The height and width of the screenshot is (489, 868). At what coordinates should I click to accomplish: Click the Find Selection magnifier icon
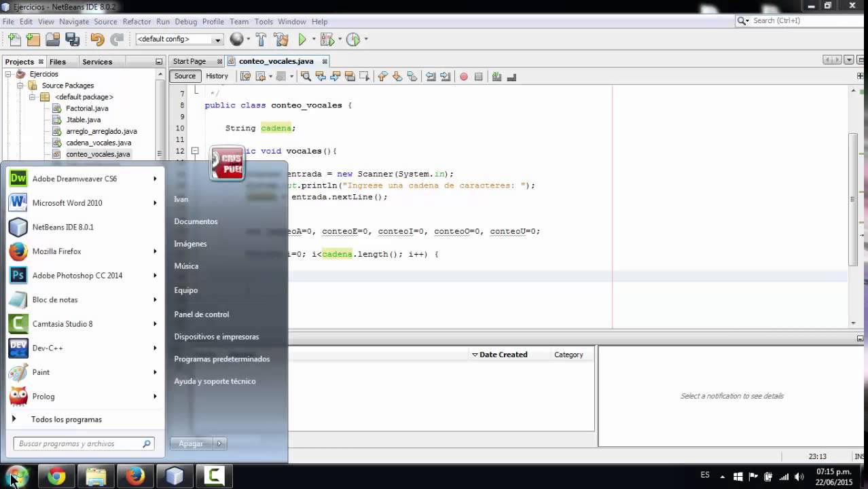click(x=306, y=77)
